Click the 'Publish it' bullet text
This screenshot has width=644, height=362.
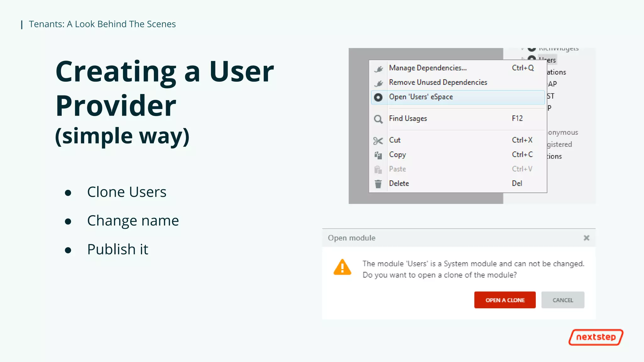pyautogui.click(x=118, y=249)
